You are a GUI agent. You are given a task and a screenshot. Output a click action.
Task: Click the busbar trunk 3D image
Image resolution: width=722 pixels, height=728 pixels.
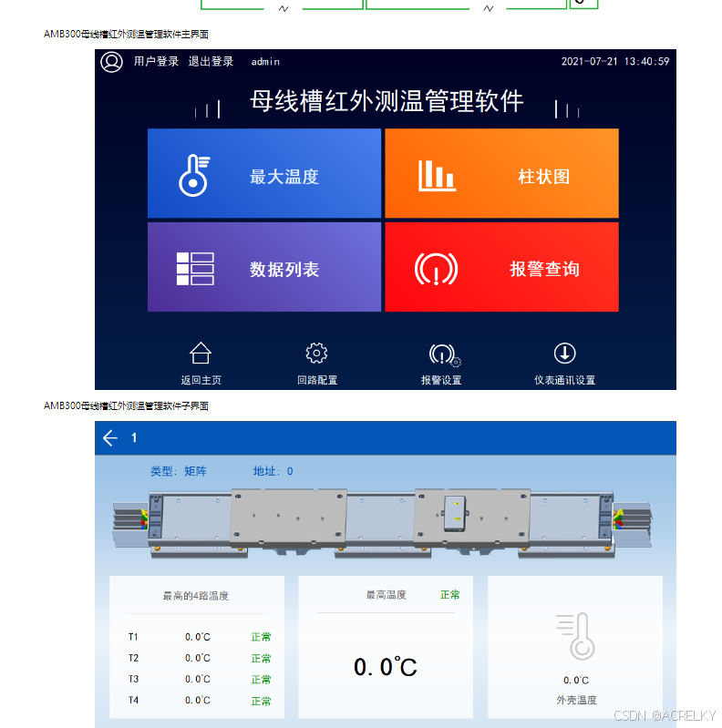tap(382, 522)
